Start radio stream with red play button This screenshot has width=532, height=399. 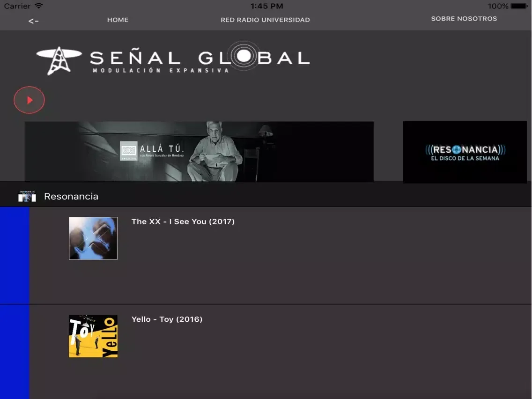29,100
